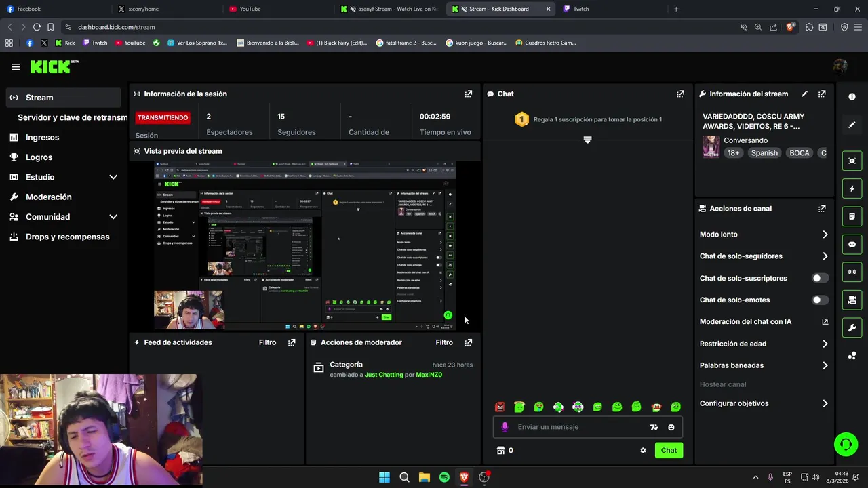Open Spotify from the Windows taskbar
The width and height of the screenshot is (868, 488).
tap(444, 477)
